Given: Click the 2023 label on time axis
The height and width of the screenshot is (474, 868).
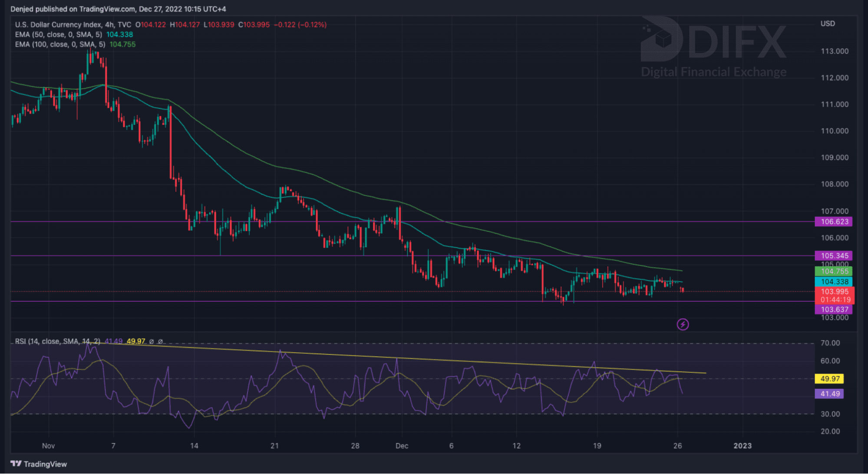Looking at the screenshot, I should (x=742, y=446).
